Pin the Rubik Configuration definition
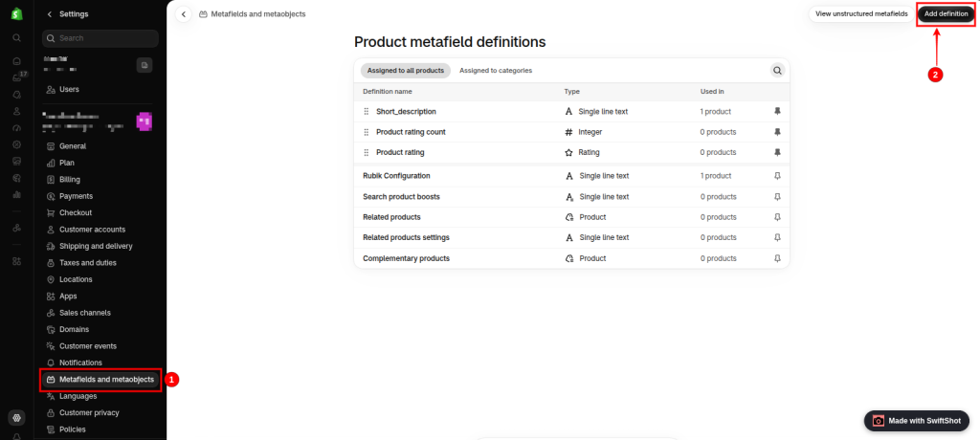 [x=777, y=176]
